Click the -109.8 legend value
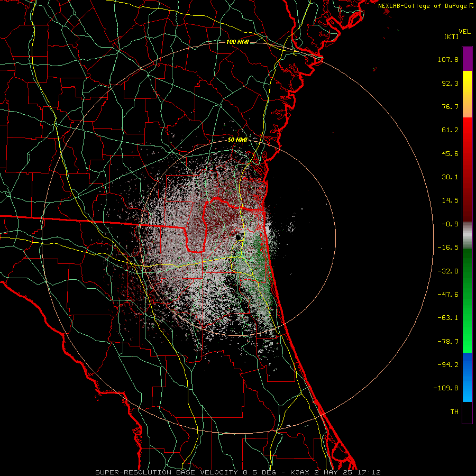 click(x=446, y=388)
